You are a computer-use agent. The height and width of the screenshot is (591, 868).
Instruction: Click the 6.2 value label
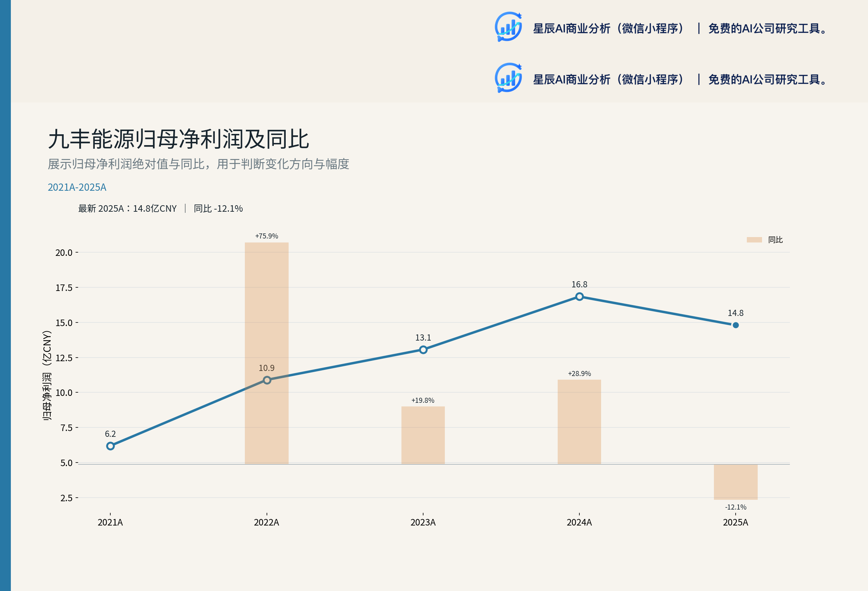click(110, 434)
